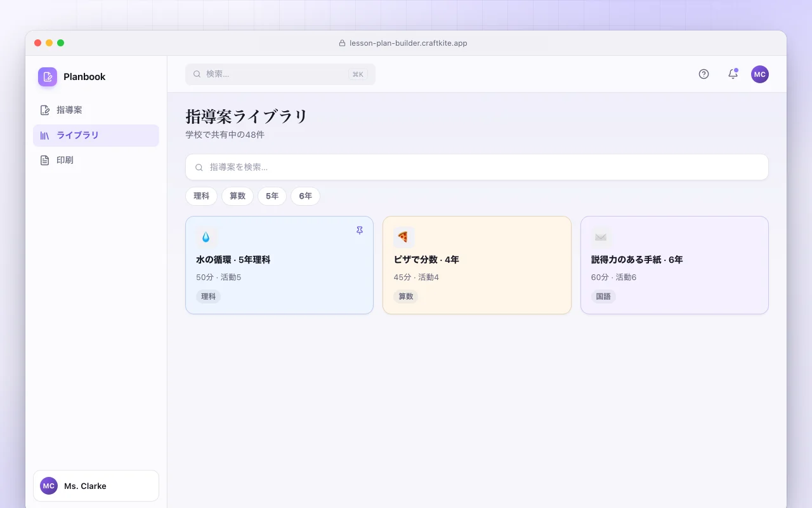
Task: Open the 印刷 sidebar item
Action: pos(96,160)
